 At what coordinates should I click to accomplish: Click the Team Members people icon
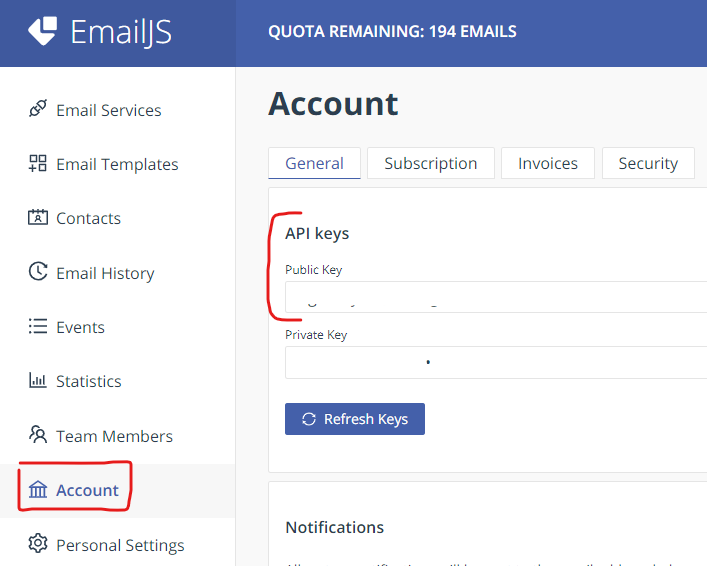(38, 434)
